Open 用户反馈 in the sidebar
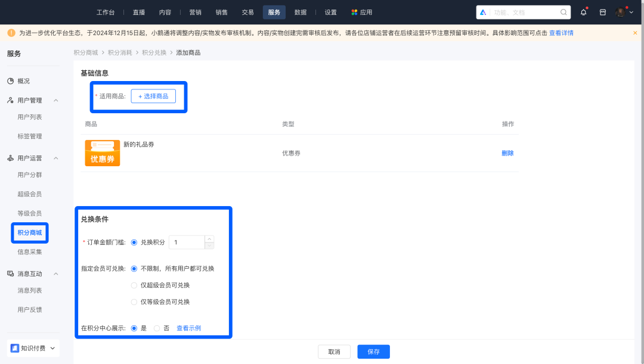 [30, 310]
